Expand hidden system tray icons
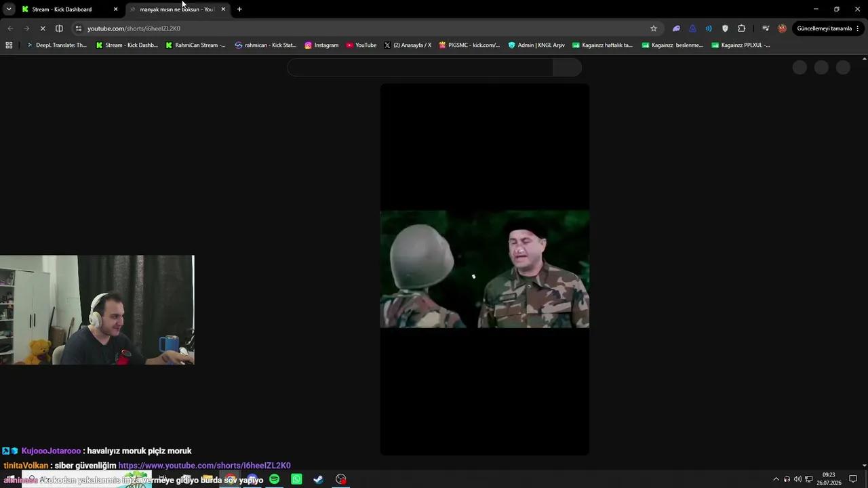The width and height of the screenshot is (868, 488). pyautogui.click(x=776, y=479)
